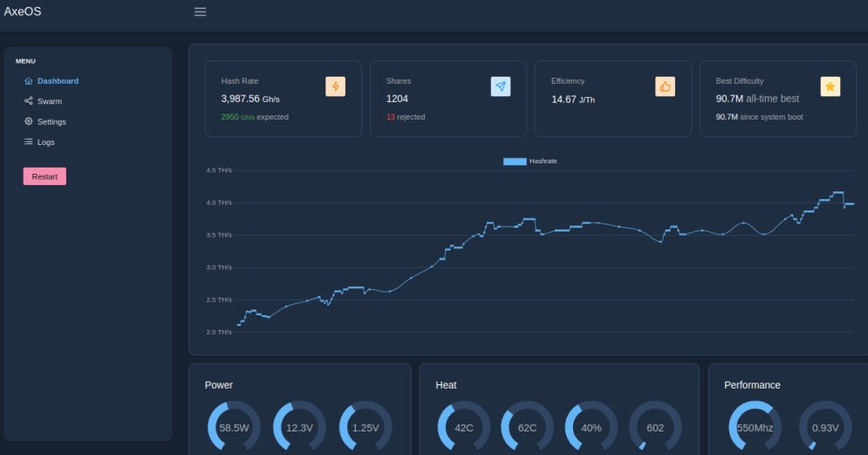This screenshot has width=868, height=455.
Task: Click the 40% fan gauge
Action: 591,427
